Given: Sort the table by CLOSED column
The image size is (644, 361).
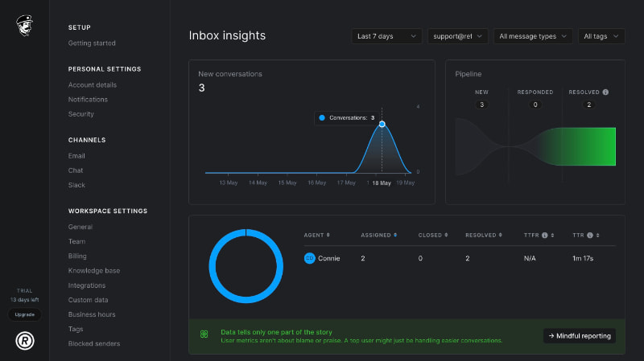Looking at the screenshot, I should [x=433, y=235].
